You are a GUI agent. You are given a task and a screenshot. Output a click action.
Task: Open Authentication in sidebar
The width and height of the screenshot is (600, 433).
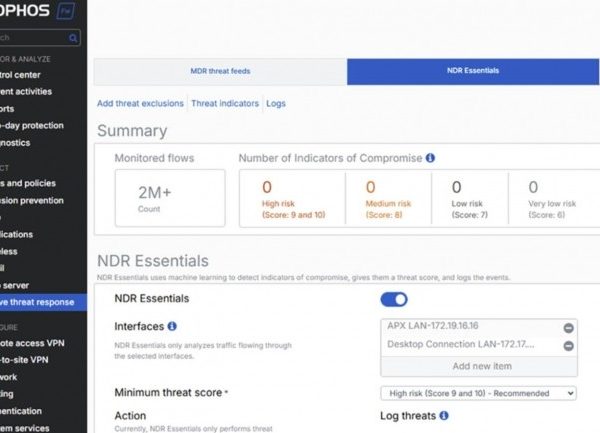(x=21, y=412)
